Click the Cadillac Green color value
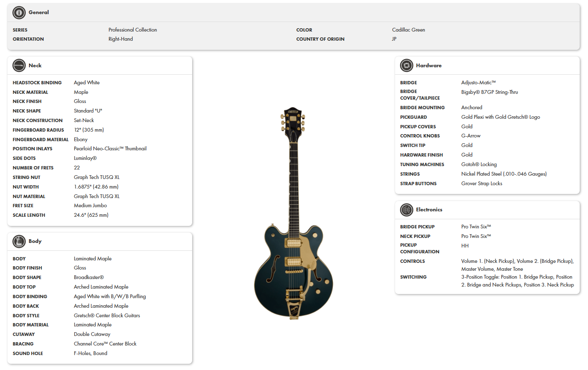The height and width of the screenshot is (370, 588). pyautogui.click(x=408, y=30)
